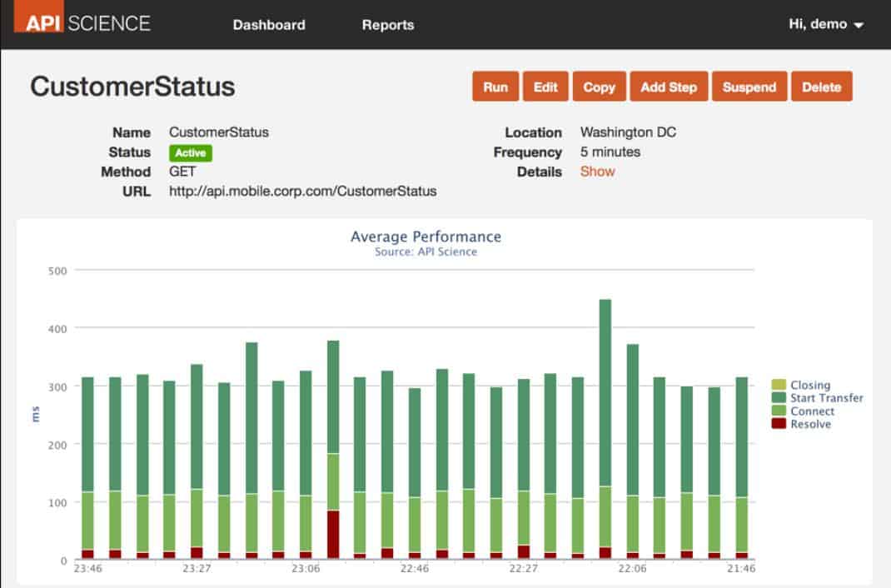Toggle the Closing legend series

tap(810, 385)
